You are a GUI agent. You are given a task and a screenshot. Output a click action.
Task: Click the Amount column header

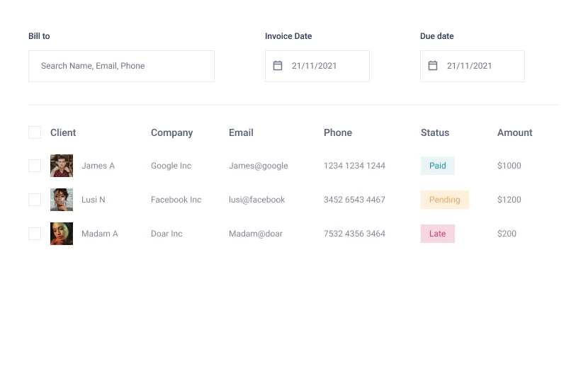pos(514,132)
